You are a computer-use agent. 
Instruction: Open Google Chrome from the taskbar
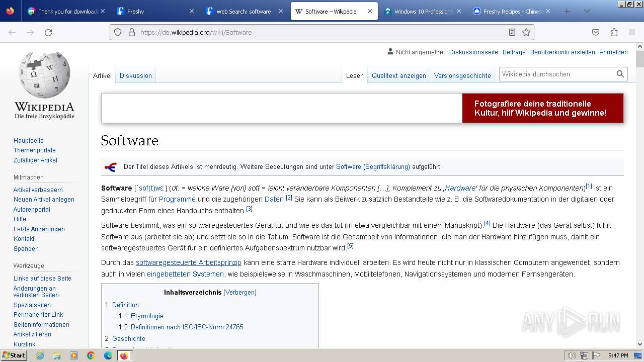[x=91, y=355]
